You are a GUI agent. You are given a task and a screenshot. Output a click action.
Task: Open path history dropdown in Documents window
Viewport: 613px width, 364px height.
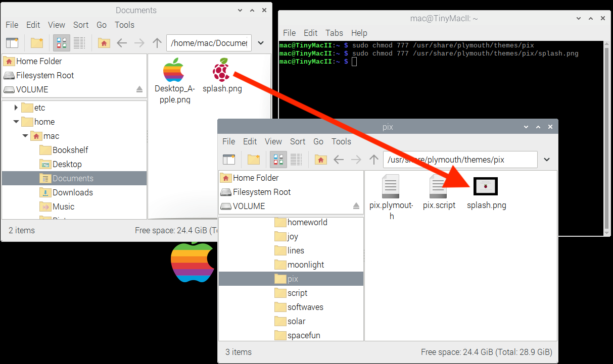(x=261, y=43)
